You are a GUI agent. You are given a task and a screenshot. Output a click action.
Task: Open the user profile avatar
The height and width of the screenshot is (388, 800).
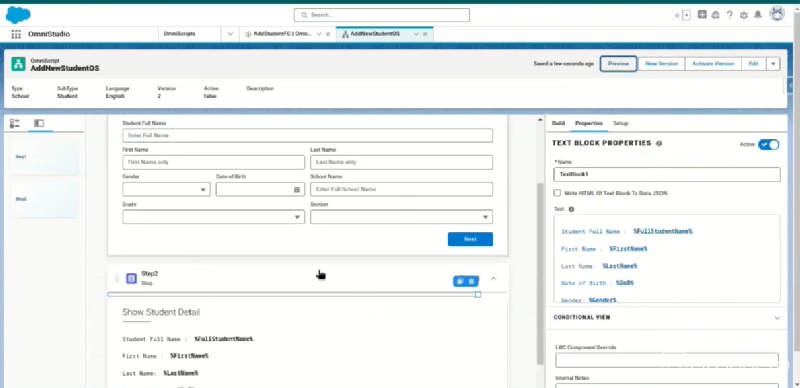click(x=777, y=14)
